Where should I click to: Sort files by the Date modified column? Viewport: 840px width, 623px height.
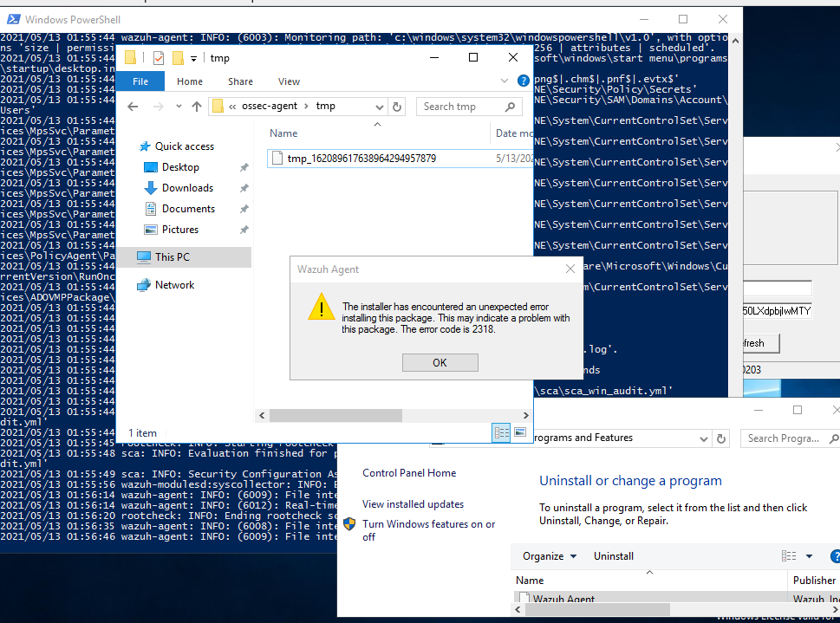click(x=514, y=133)
